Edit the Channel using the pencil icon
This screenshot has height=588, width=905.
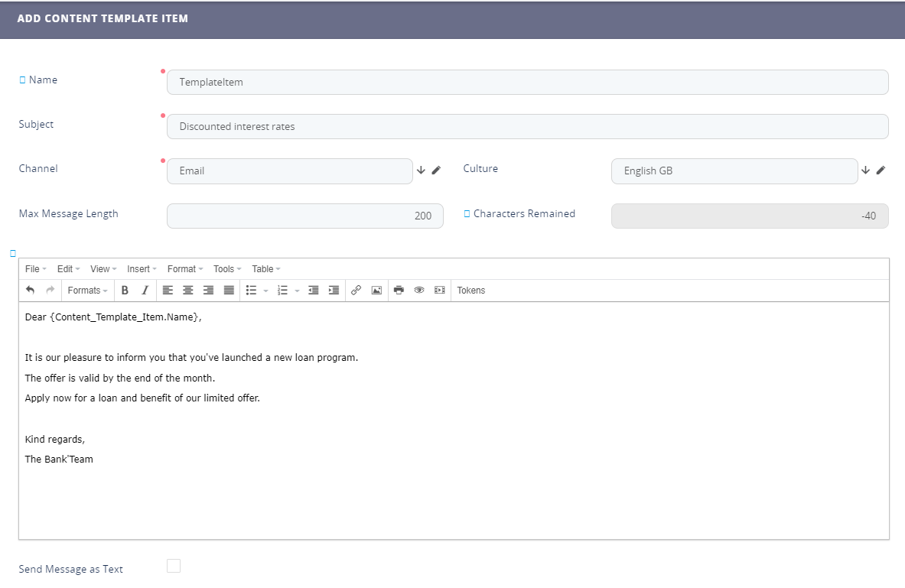coord(436,171)
